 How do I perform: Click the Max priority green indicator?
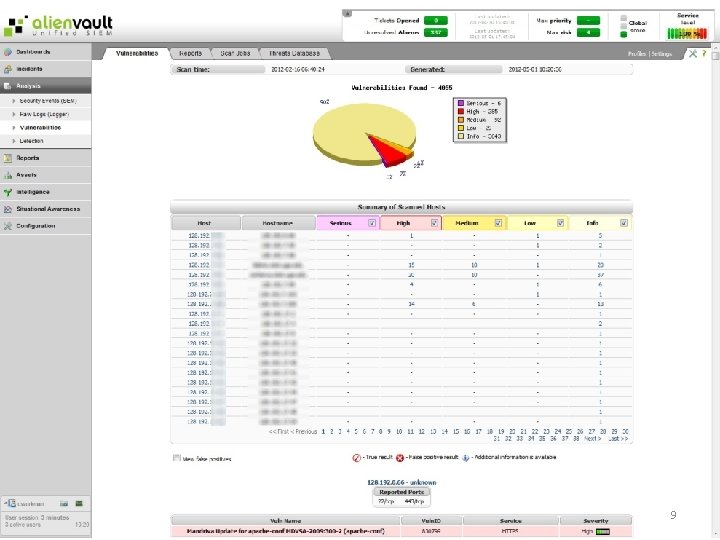[x=588, y=20]
